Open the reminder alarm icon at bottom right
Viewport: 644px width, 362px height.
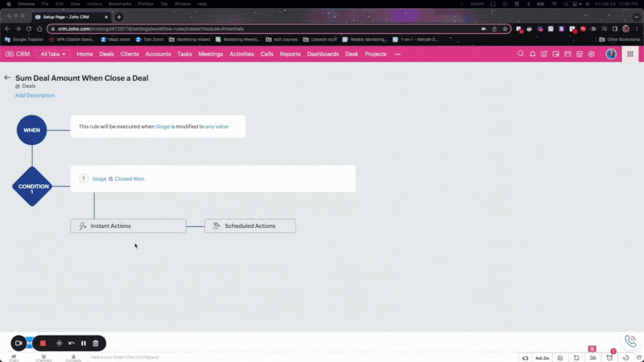tap(610, 358)
